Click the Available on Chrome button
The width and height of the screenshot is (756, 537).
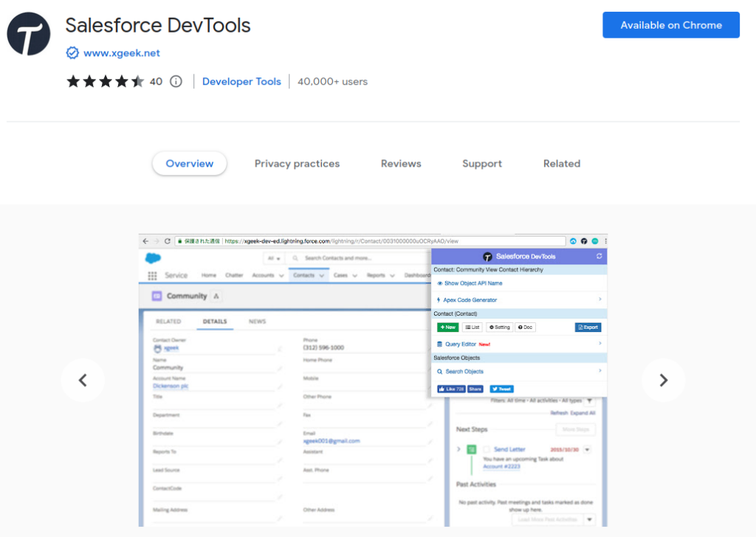(x=670, y=24)
